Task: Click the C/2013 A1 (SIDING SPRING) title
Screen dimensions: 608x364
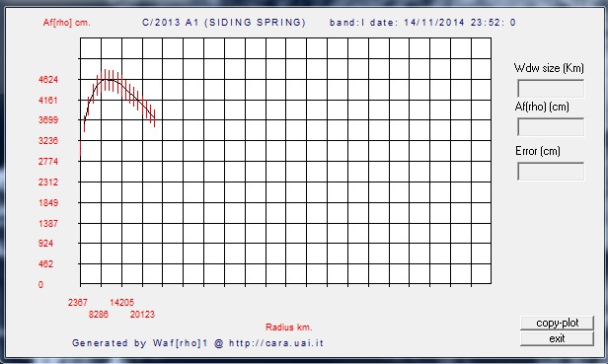Action: click(224, 23)
